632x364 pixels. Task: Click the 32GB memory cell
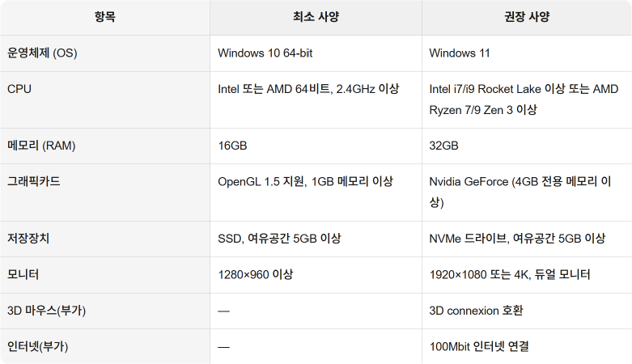click(x=443, y=146)
